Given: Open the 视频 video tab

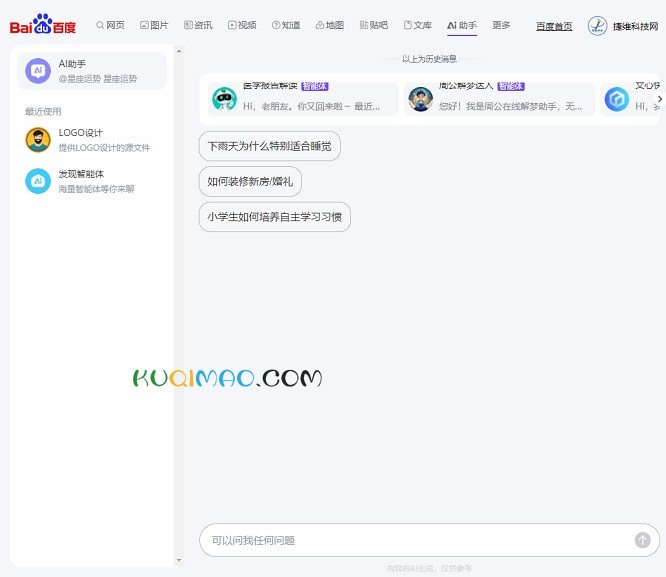Looking at the screenshot, I should [242, 25].
